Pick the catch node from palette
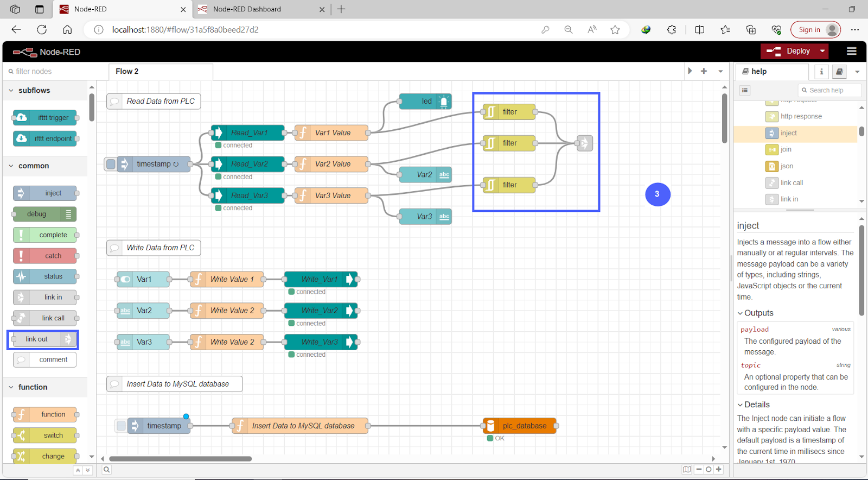868x480 pixels. click(45, 256)
